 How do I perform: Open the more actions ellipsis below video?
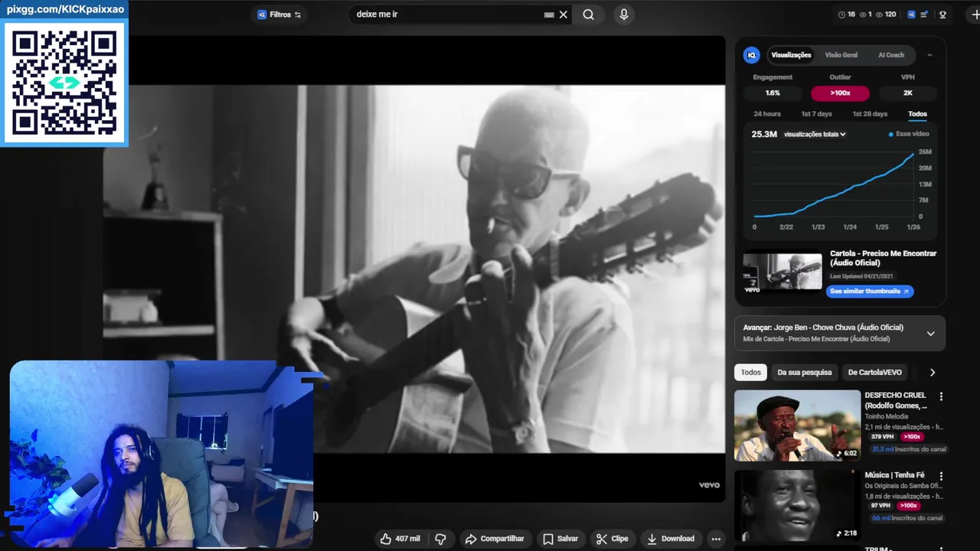pyautogui.click(x=716, y=539)
